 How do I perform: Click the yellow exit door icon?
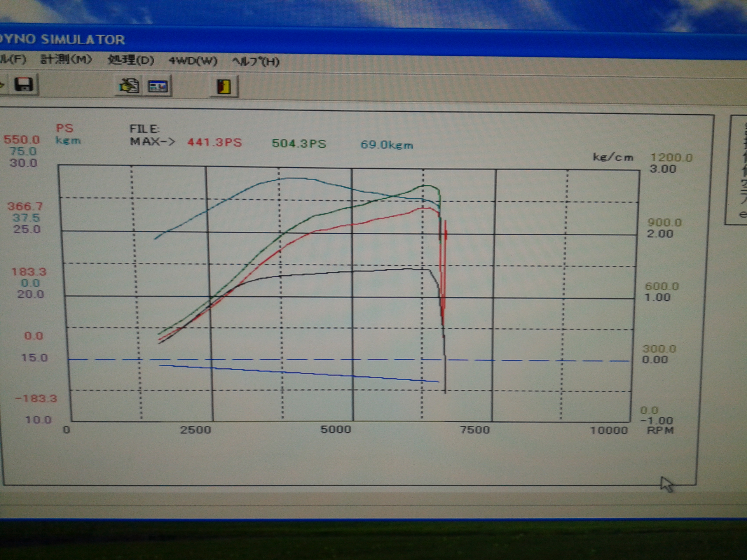tap(224, 86)
